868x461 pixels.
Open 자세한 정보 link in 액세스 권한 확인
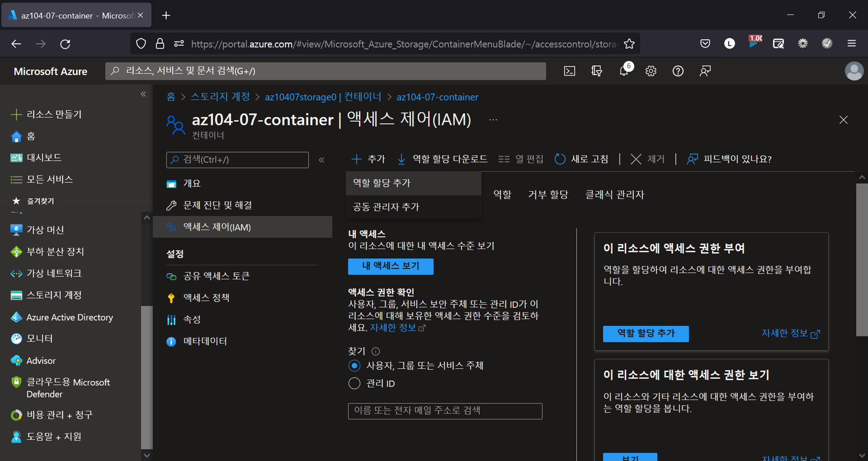tap(397, 328)
